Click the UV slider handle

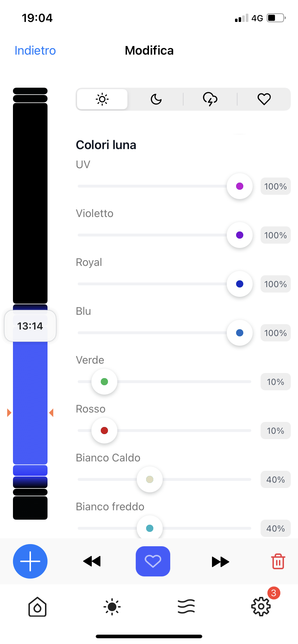pos(240,186)
